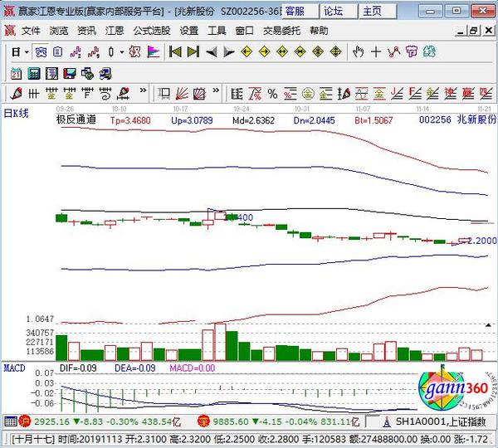Open the notebook icon
This screenshot has width=498, height=448.
[51, 74]
